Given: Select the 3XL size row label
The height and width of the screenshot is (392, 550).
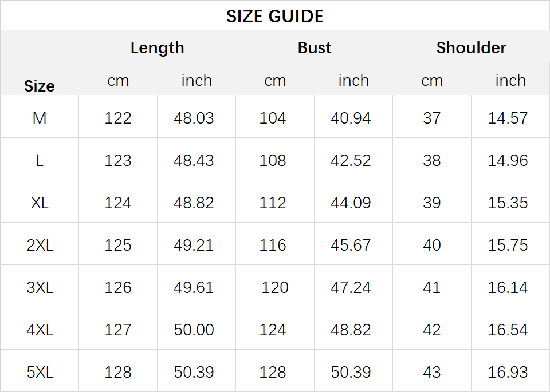Looking at the screenshot, I should [40, 288].
